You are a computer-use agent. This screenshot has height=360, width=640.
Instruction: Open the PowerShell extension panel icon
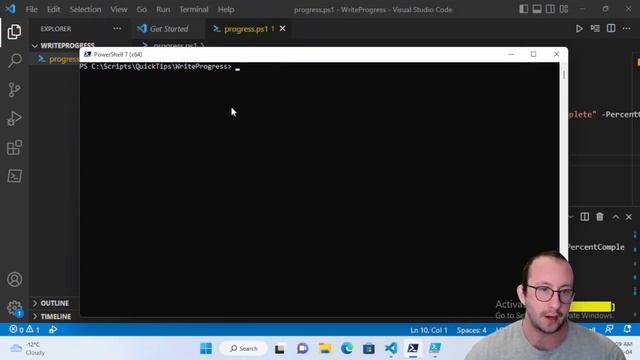coord(14,176)
